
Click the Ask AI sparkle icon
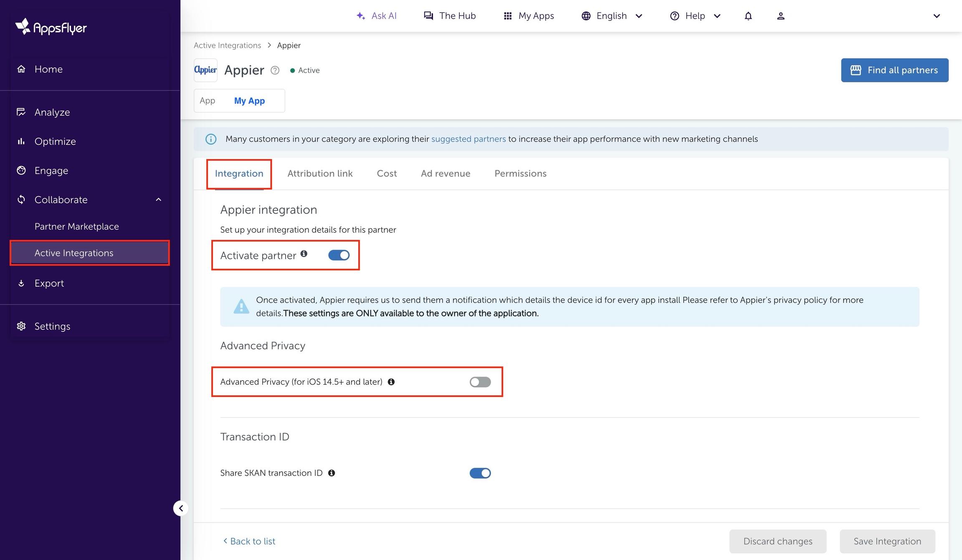361,16
